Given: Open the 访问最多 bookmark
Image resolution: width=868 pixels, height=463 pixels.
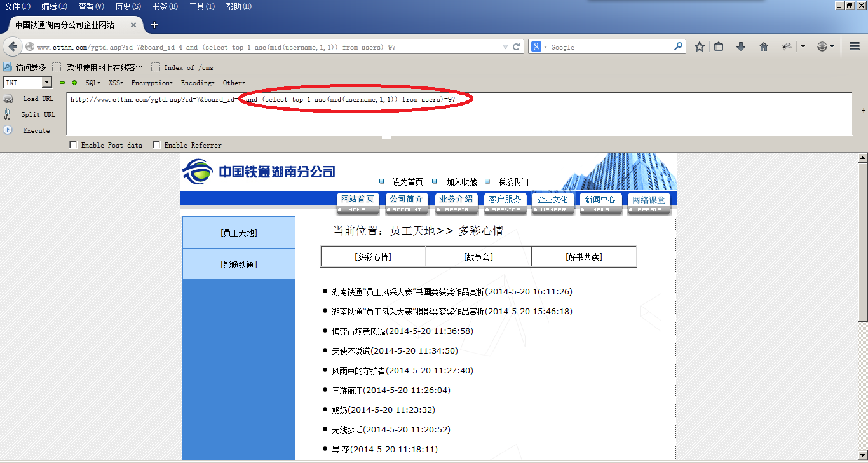Looking at the screenshot, I should [25, 67].
